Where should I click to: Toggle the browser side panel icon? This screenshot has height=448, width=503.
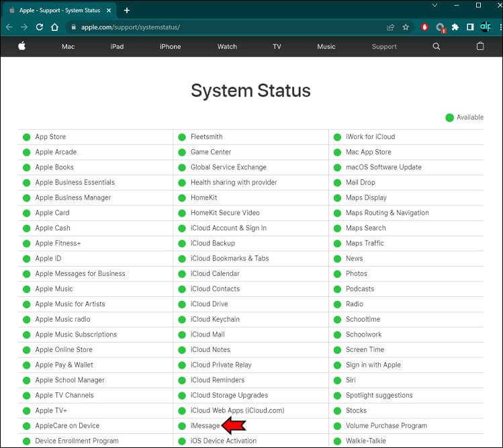pyautogui.click(x=470, y=28)
